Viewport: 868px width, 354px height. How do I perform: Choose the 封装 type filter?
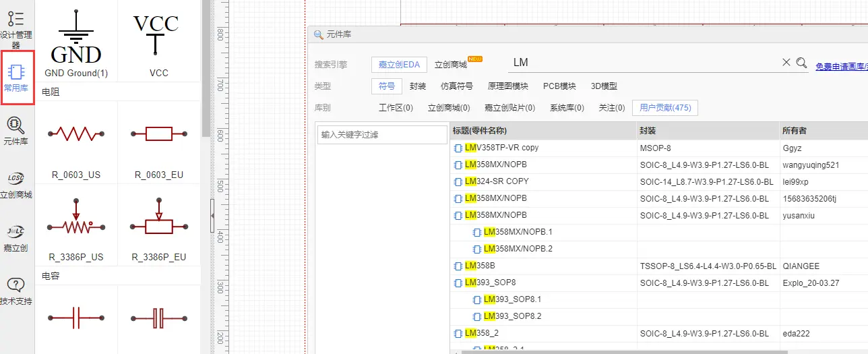418,86
